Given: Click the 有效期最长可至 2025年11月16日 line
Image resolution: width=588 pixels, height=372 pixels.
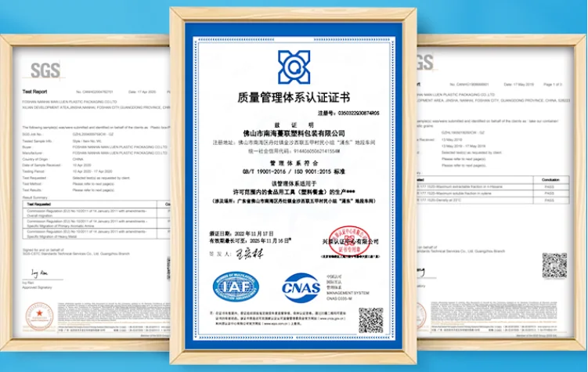Looking at the screenshot, I should pyautogui.click(x=250, y=240).
